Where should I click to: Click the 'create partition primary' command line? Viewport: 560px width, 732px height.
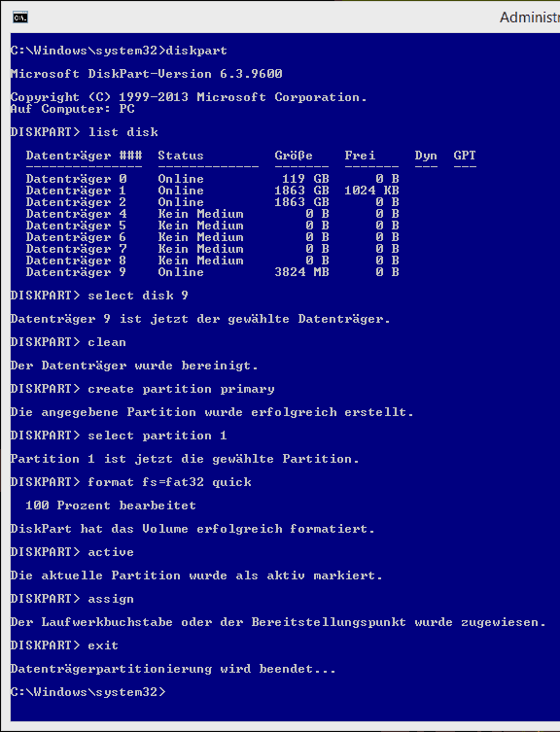pos(143,389)
